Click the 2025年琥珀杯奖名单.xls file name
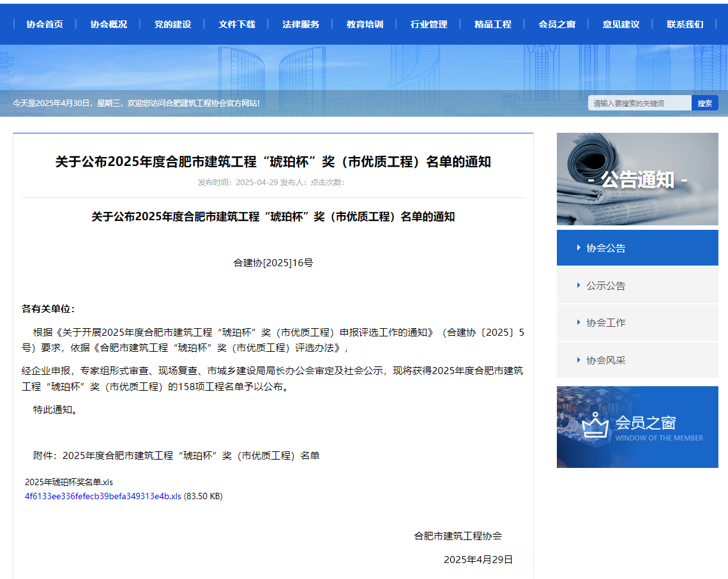 click(69, 482)
